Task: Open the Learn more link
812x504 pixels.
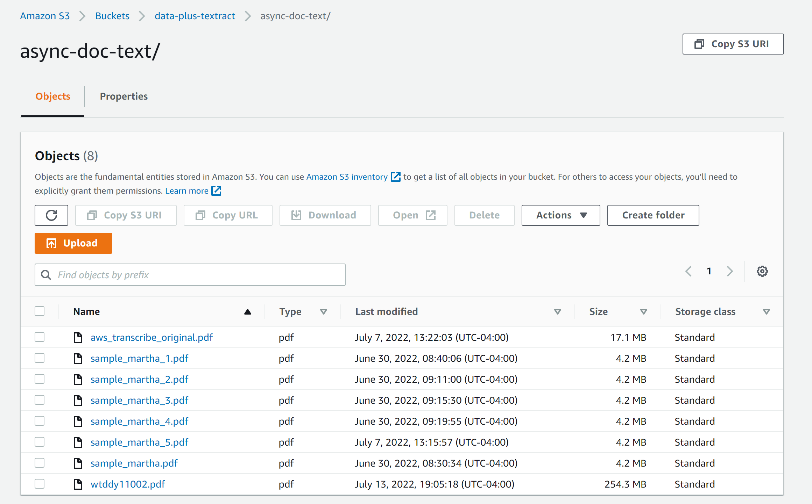Action: 187,191
